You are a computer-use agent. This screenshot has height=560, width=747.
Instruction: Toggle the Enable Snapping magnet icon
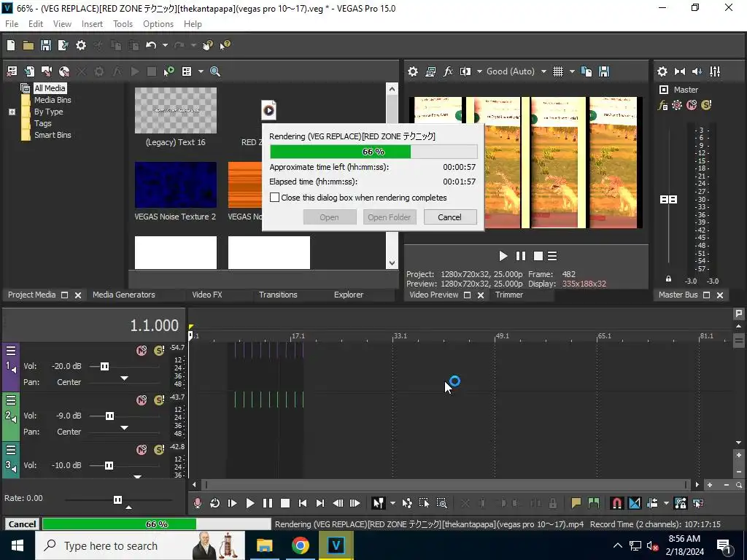pos(617,503)
